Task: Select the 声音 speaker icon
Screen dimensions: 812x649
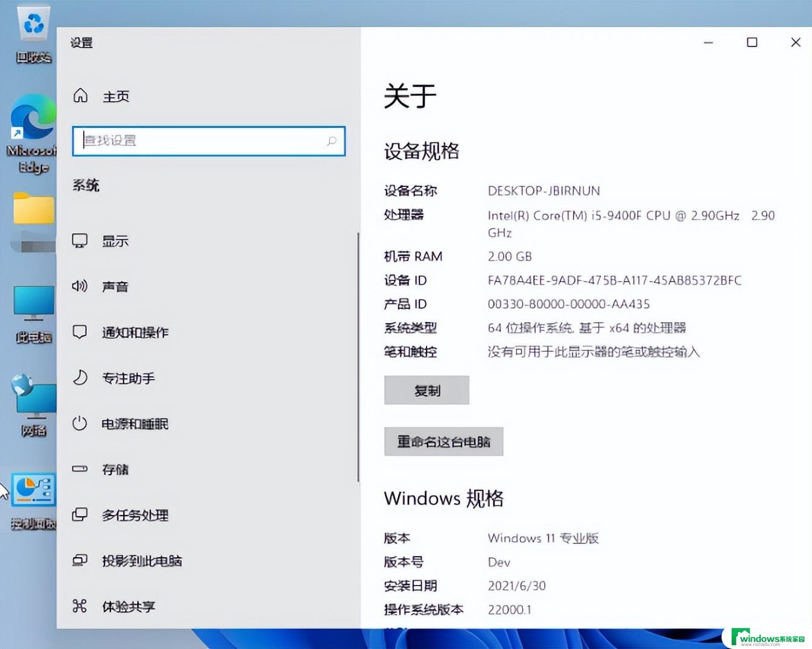Action: pyautogui.click(x=80, y=286)
